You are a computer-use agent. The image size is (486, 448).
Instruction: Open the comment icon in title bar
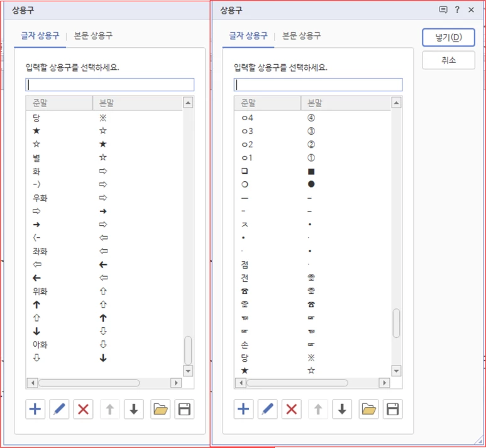[x=443, y=9]
